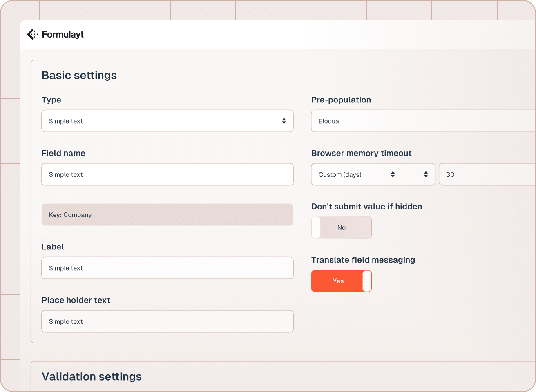Viewport: 536px width, 392px height.
Task: Click the timeout value field showing 30
Action: pos(487,174)
